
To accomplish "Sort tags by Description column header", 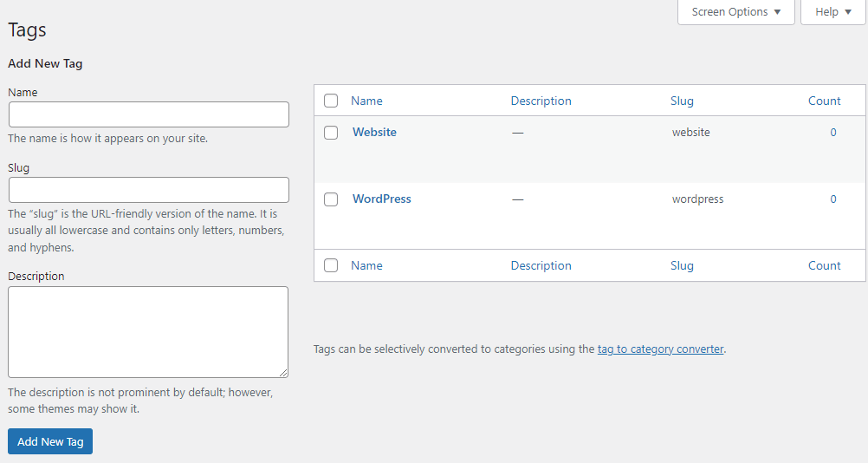I will pos(541,101).
